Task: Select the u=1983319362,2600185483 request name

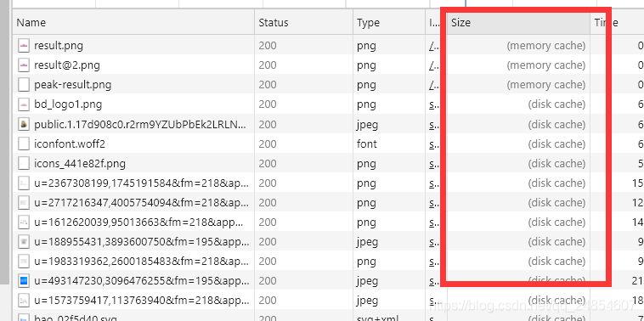Action: [142, 262]
